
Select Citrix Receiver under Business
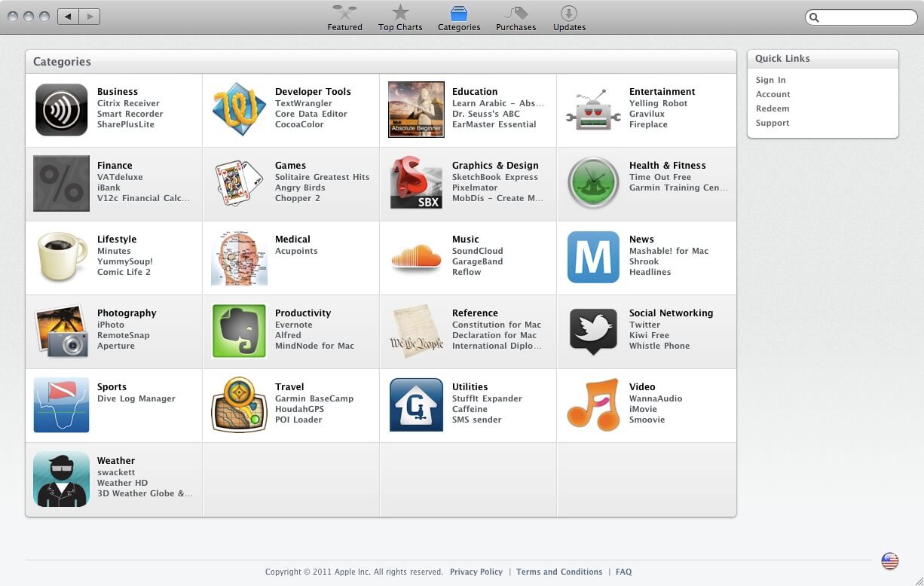[128, 103]
